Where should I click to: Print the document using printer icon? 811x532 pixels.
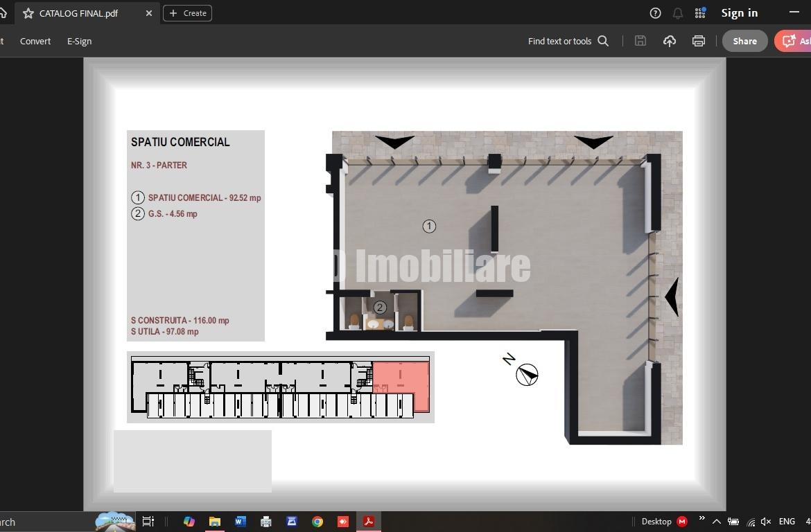click(699, 41)
